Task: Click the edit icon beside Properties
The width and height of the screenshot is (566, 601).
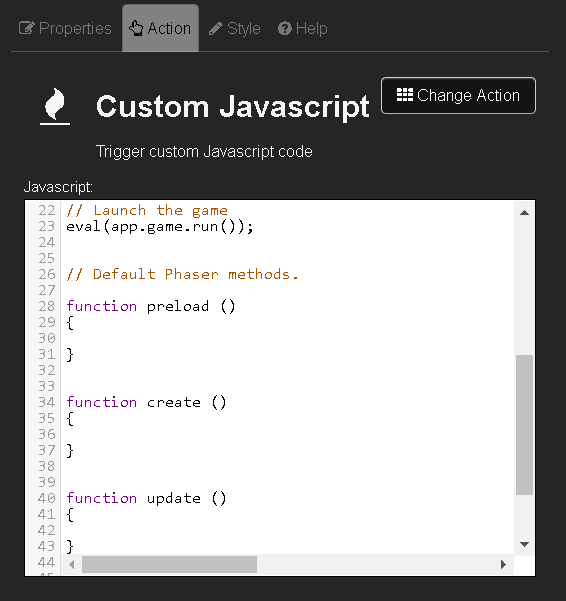Action: point(26,28)
